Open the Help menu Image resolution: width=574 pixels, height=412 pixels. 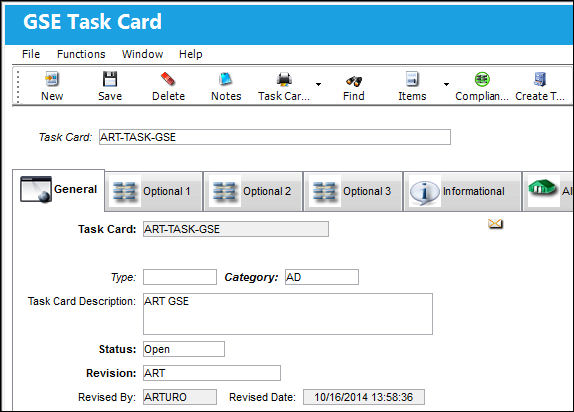pyautogui.click(x=190, y=54)
